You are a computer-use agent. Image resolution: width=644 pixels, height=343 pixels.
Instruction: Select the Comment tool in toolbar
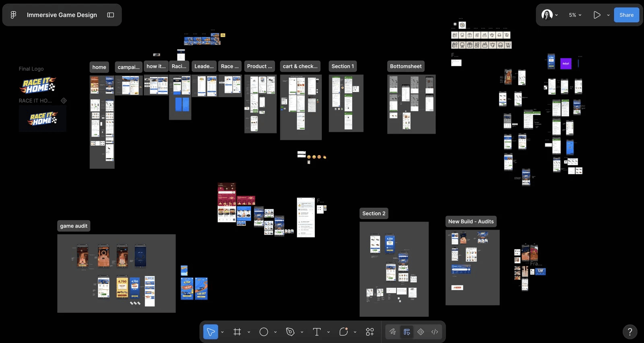[x=343, y=332]
